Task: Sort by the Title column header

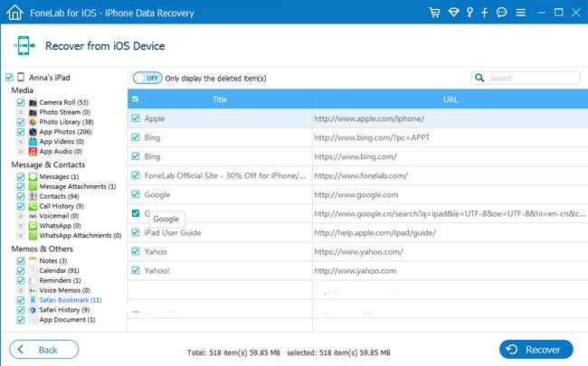Action: (x=220, y=99)
